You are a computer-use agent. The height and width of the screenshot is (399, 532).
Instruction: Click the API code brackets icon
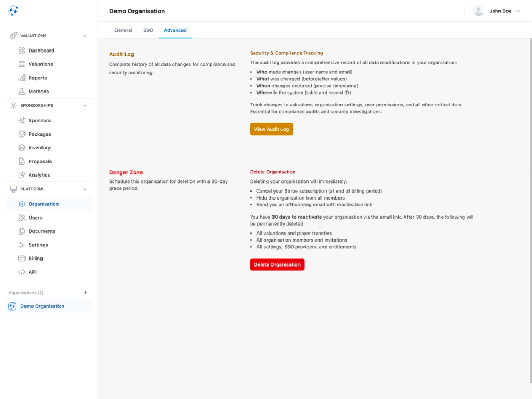(22, 272)
